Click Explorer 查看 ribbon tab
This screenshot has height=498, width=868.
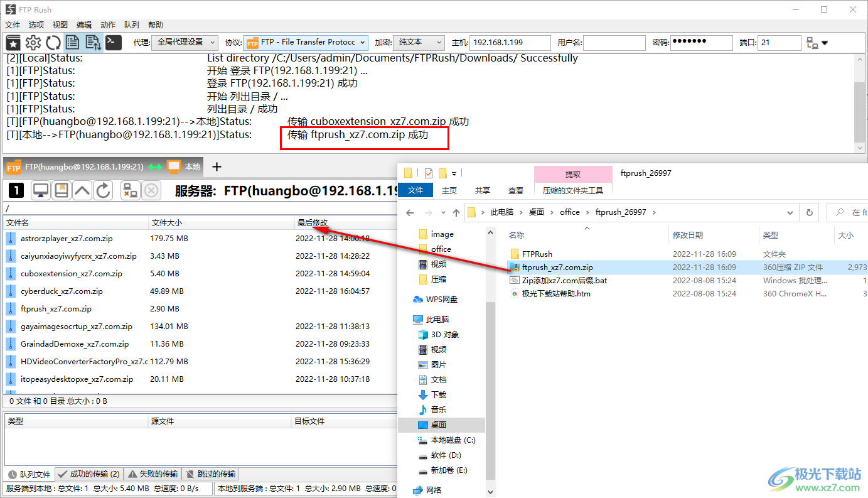[516, 190]
